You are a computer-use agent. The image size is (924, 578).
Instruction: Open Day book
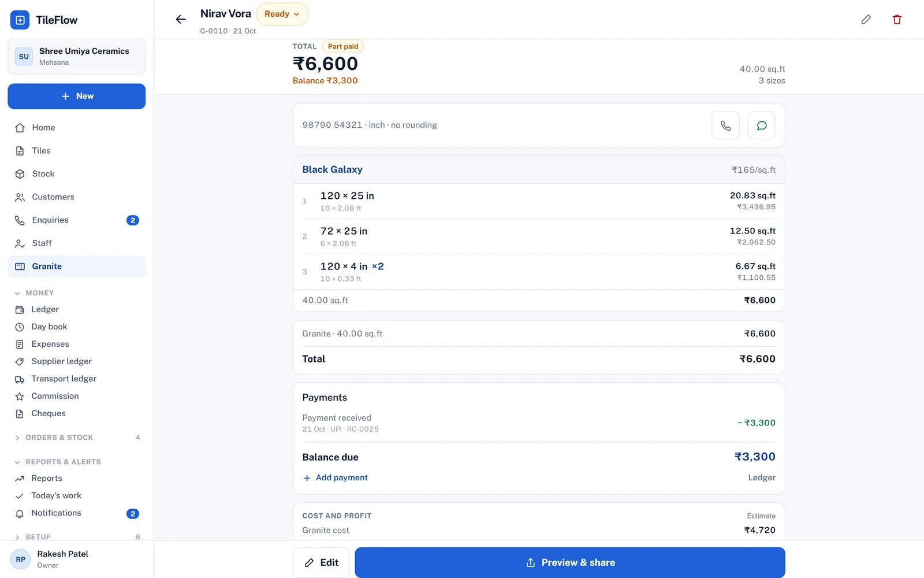point(76,327)
